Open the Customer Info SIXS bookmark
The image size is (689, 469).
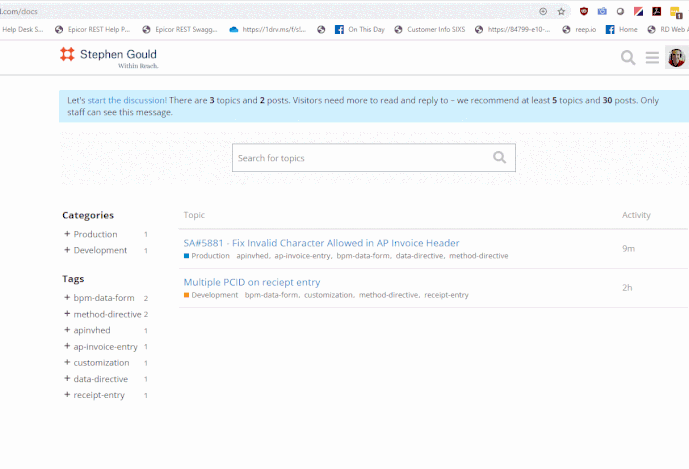(429, 29)
